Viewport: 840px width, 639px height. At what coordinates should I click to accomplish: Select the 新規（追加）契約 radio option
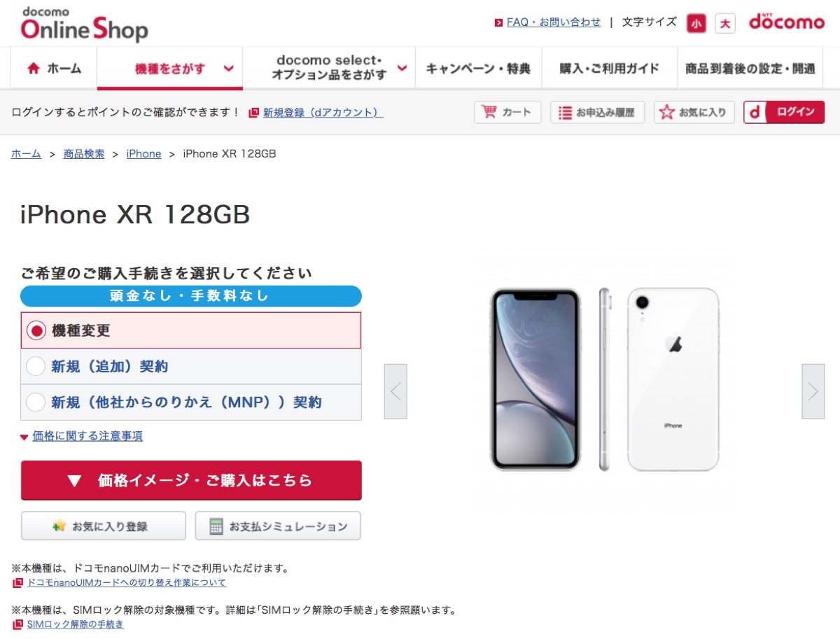[x=36, y=366]
